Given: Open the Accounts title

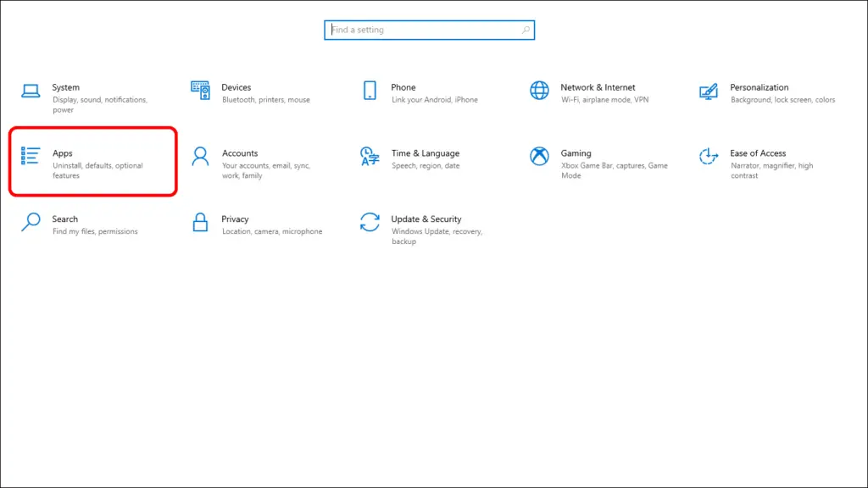Looking at the screenshot, I should (x=240, y=153).
